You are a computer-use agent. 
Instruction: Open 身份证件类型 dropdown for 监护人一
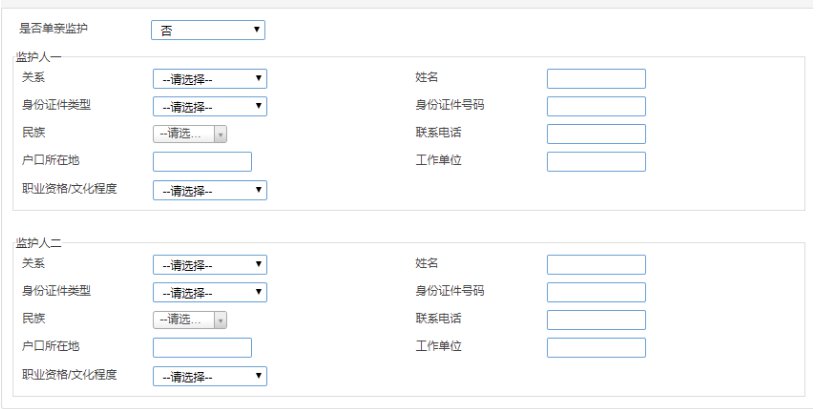pyautogui.click(x=210, y=106)
